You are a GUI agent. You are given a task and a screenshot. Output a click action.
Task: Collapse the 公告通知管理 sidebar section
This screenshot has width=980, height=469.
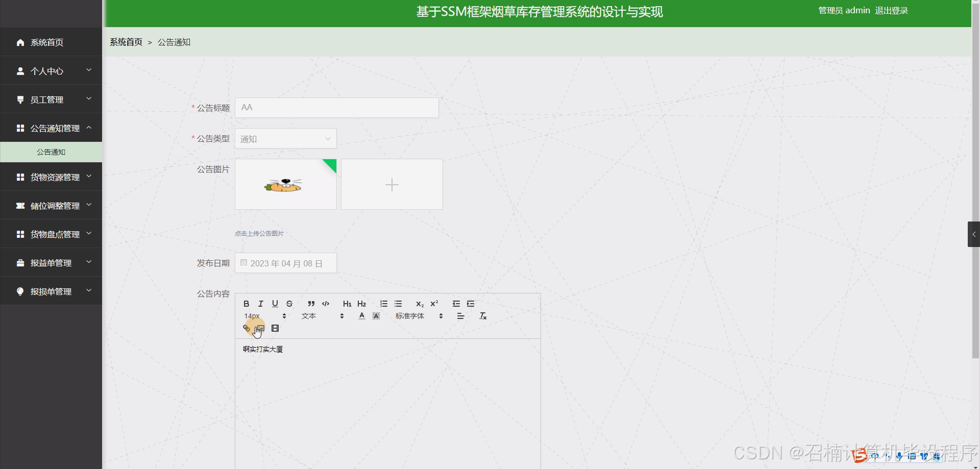pos(51,128)
